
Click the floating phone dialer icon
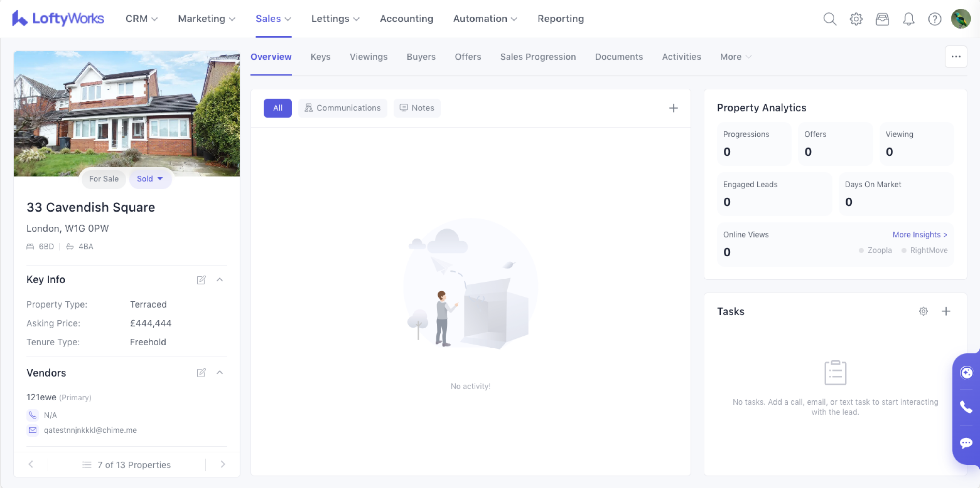click(x=966, y=407)
